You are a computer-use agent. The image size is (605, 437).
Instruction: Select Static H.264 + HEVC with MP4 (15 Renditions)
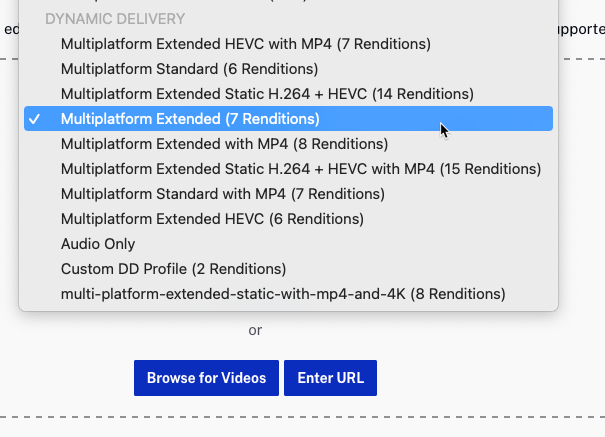coord(300,169)
